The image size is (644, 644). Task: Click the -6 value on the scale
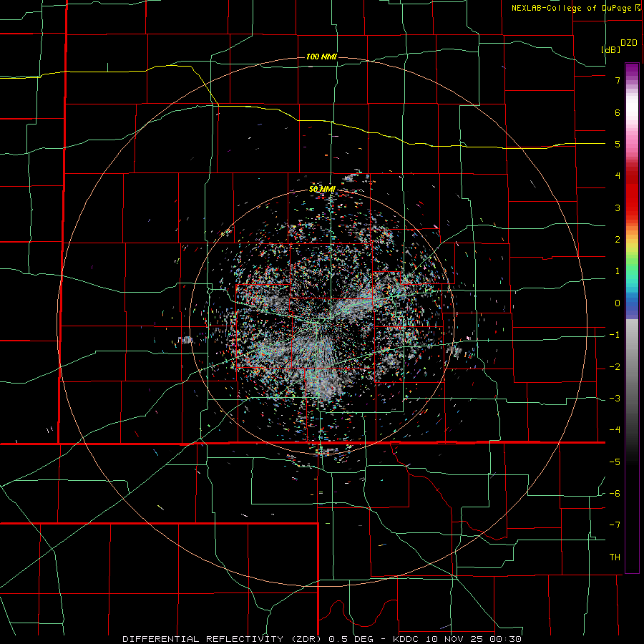coord(615,494)
